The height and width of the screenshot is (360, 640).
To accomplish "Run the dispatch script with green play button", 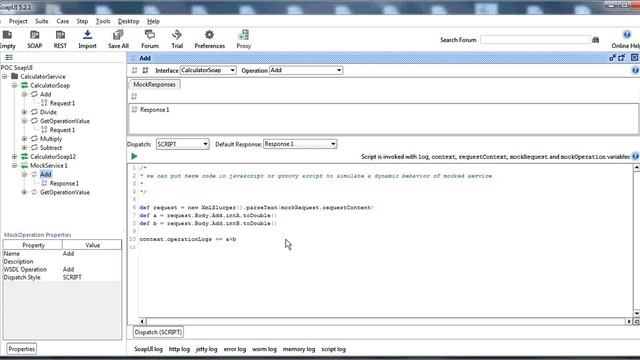I will pos(134,156).
